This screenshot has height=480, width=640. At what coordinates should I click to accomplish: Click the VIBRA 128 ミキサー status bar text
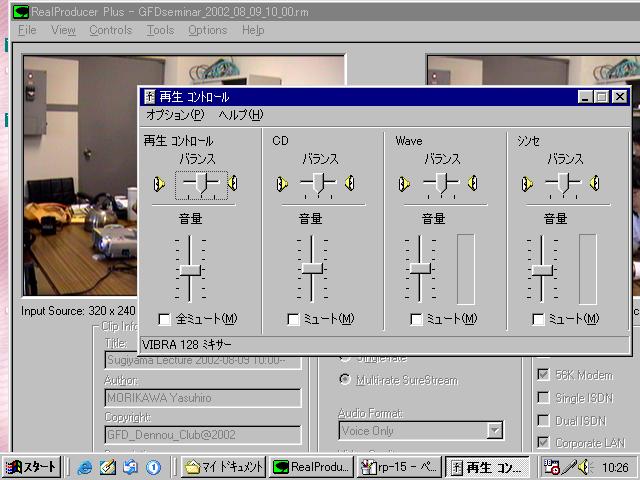click(187, 345)
